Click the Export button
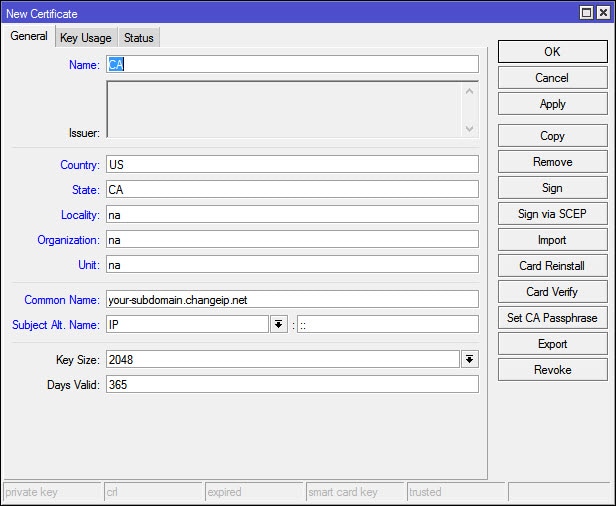616x506 pixels. click(x=552, y=344)
